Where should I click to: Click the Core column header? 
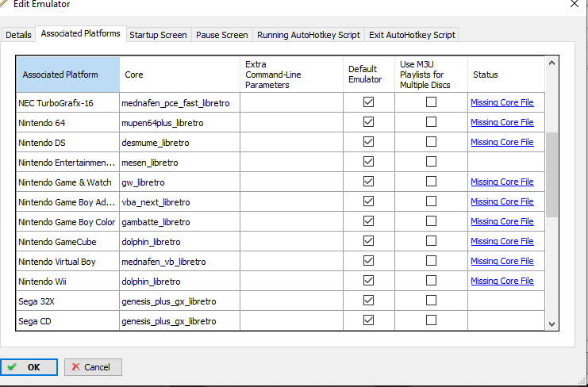coord(180,75)
